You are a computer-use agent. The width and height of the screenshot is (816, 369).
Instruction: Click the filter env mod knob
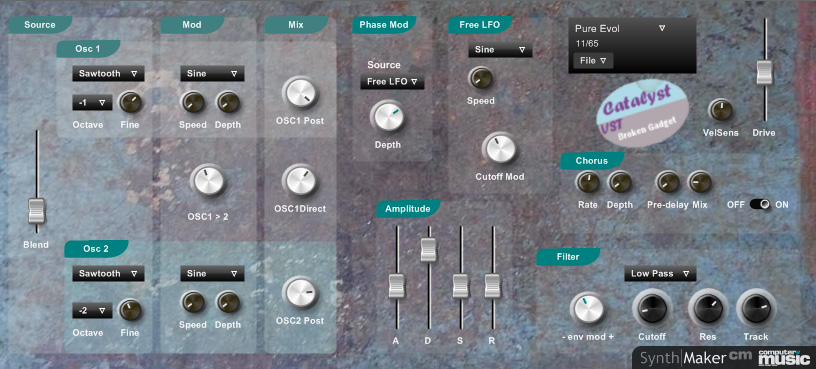click(588, 308)
